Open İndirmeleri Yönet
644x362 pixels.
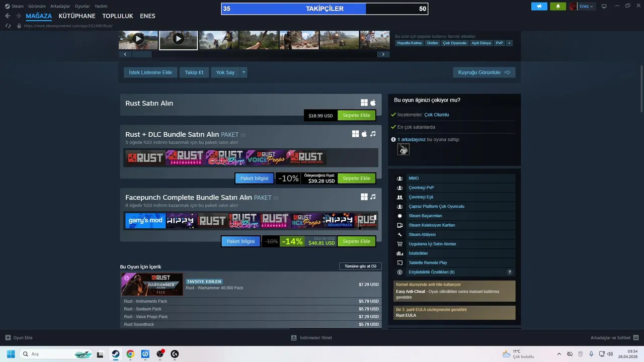(311, 338)
